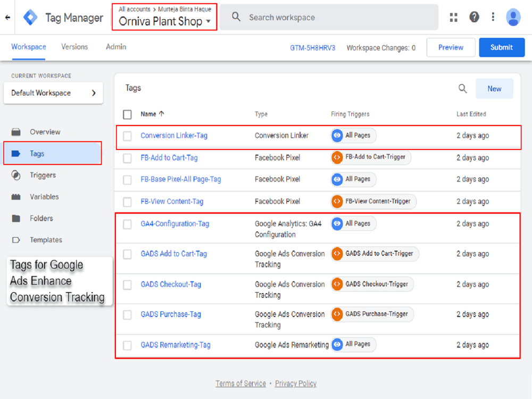Click the GADS Purchase-Trigger chip
Image resolution: width=532 pixels, height=399 pixels.
click(x=372, y=314)
